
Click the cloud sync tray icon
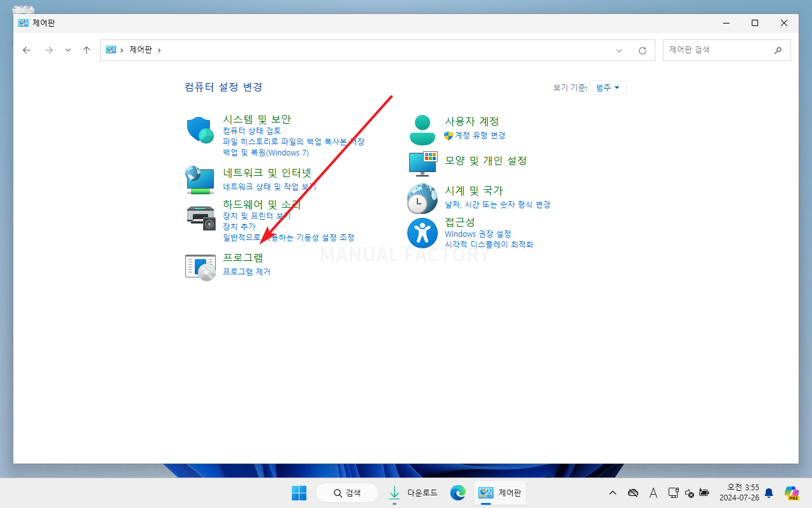click(632, 493)
